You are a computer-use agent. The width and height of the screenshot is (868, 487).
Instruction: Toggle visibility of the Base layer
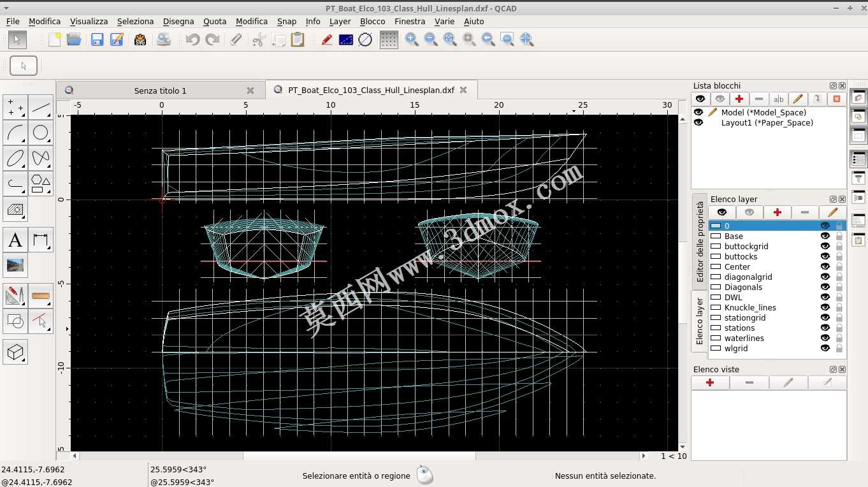coord(825,236)
